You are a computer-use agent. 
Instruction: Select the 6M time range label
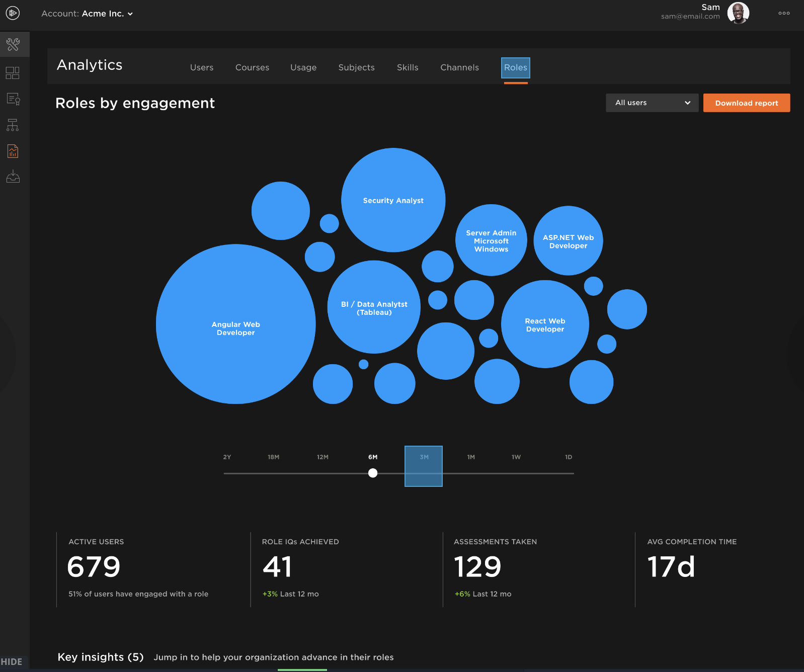coord(373,457)
